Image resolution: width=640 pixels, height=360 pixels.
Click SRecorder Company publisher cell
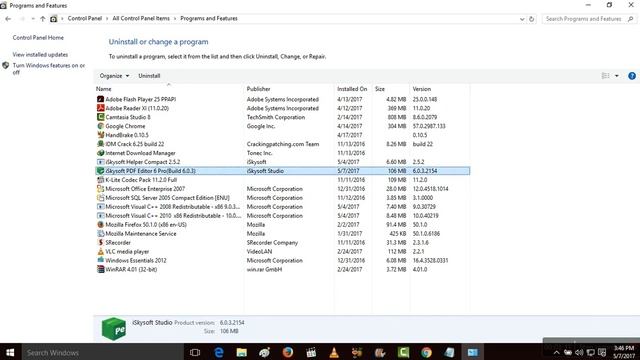tap(272, 242)
